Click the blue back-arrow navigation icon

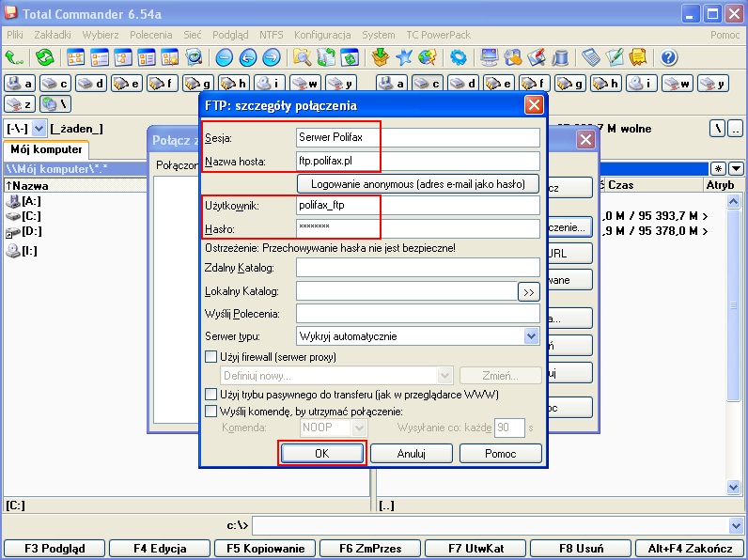click(x=248, y=57)
